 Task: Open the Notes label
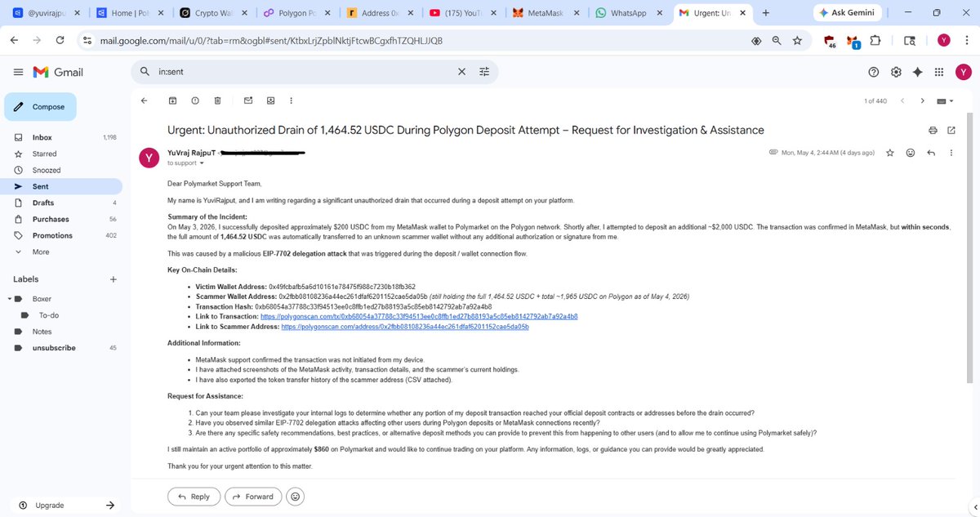pyautogui.click(x=42, y=332)
